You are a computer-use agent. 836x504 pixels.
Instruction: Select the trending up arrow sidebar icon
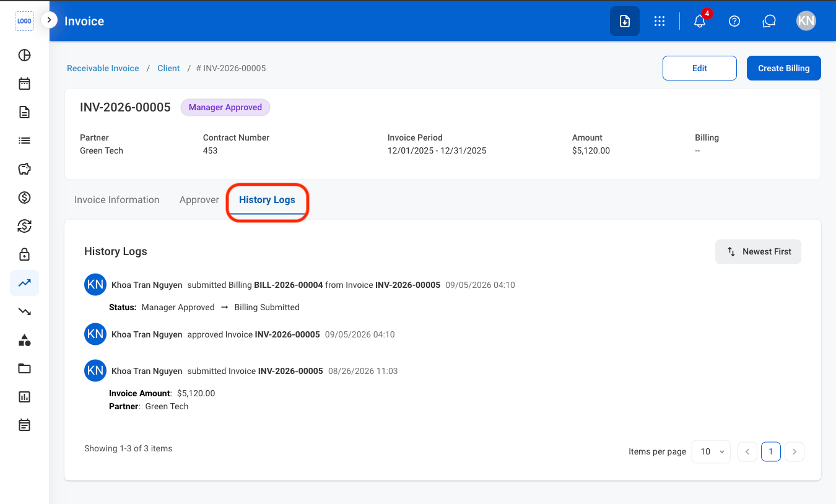point(24,283)
